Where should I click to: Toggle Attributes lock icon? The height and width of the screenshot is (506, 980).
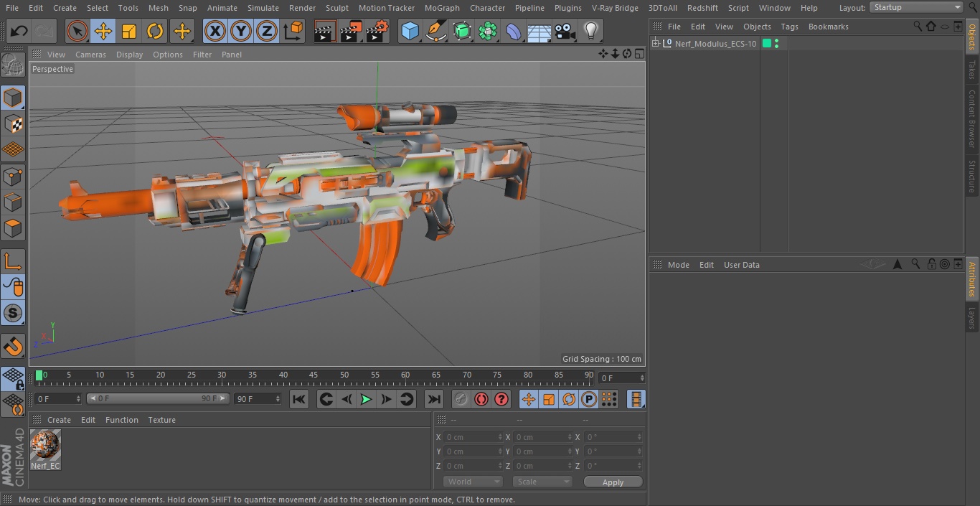click(931, 264)
